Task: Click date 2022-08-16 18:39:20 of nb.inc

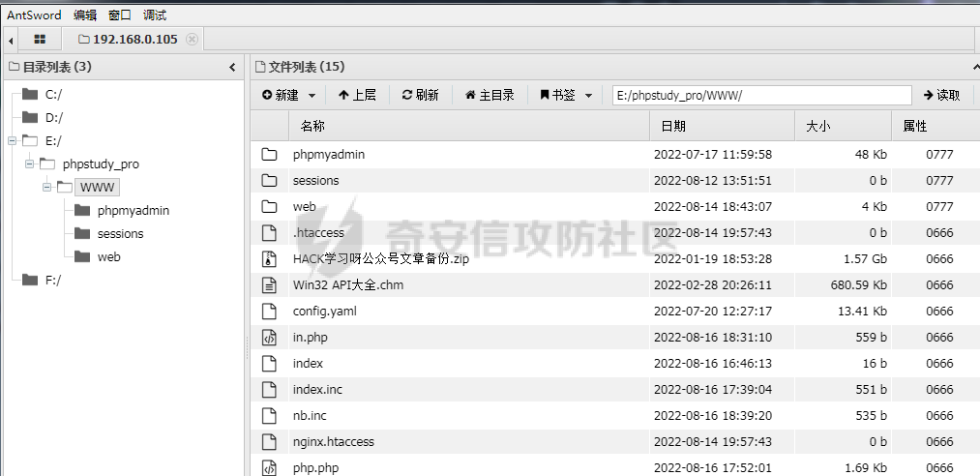Action: 712,415
